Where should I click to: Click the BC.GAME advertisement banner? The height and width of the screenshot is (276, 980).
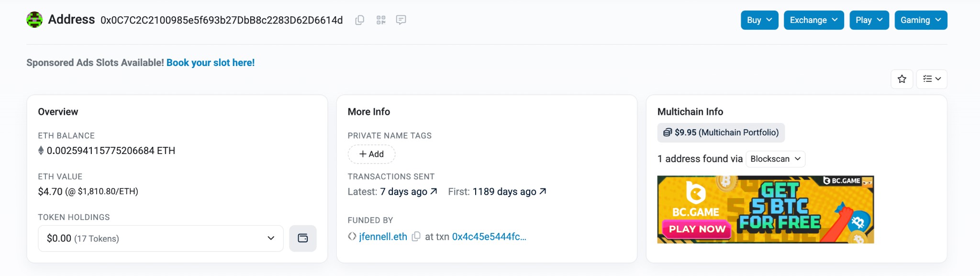click(x=766, y=210)
